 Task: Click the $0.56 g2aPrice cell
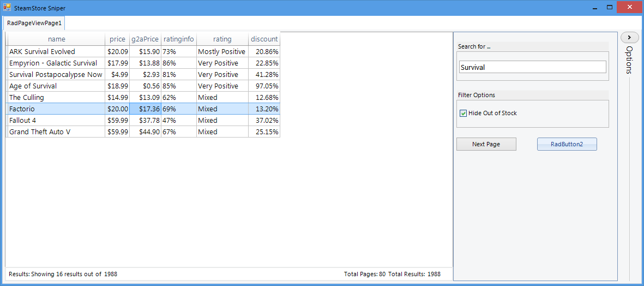[146, 86]
